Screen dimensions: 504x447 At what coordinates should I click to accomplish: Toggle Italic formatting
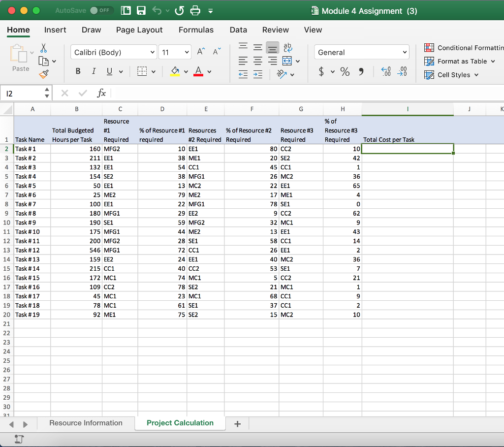point(94,72)
